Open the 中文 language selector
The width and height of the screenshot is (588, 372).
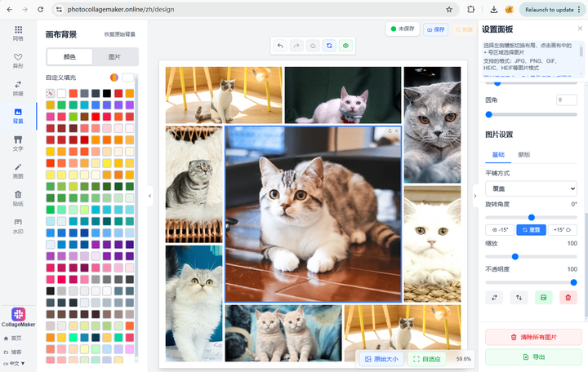tap(15, 363)
